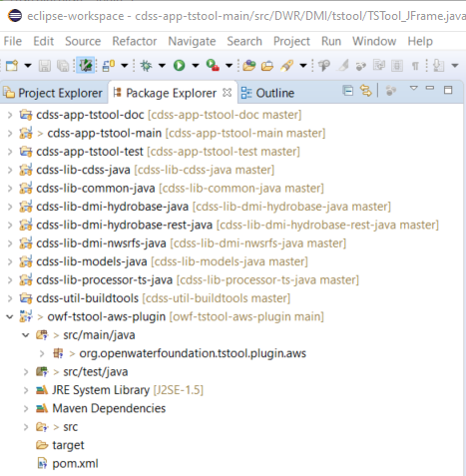
Task: Open the Refactor menu
Action: pos(135,41)
